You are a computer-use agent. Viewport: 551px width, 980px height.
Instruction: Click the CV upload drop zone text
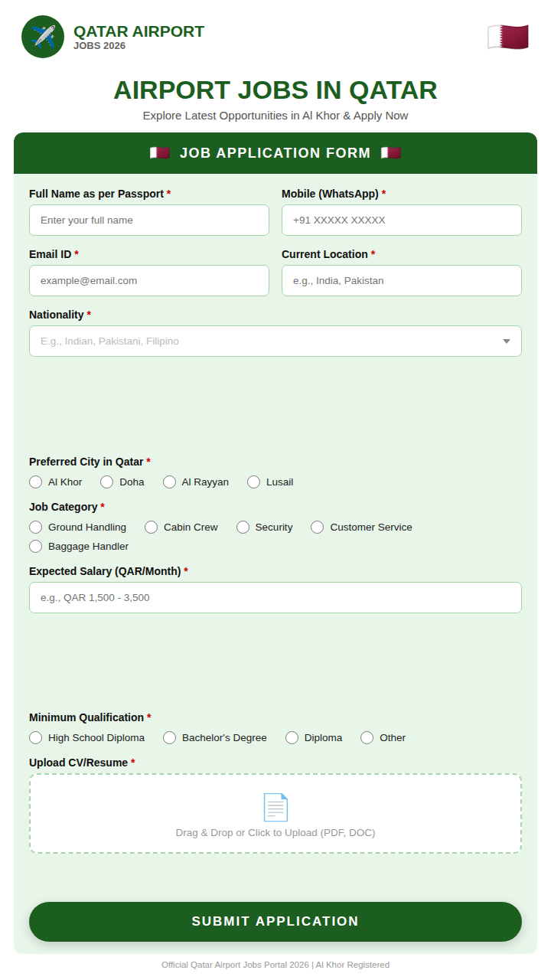pyautogui.click(x=275, y=832)
